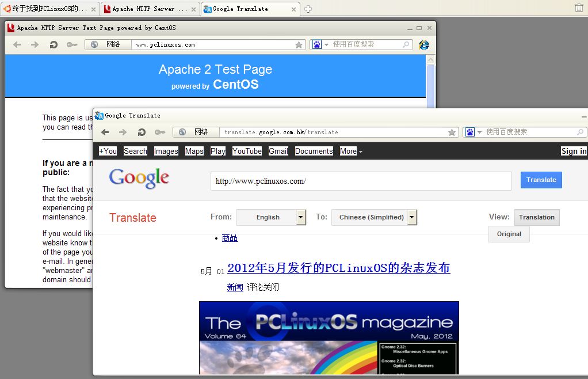
Task: Open new tab with plus icon
Action: pos(308,9)
